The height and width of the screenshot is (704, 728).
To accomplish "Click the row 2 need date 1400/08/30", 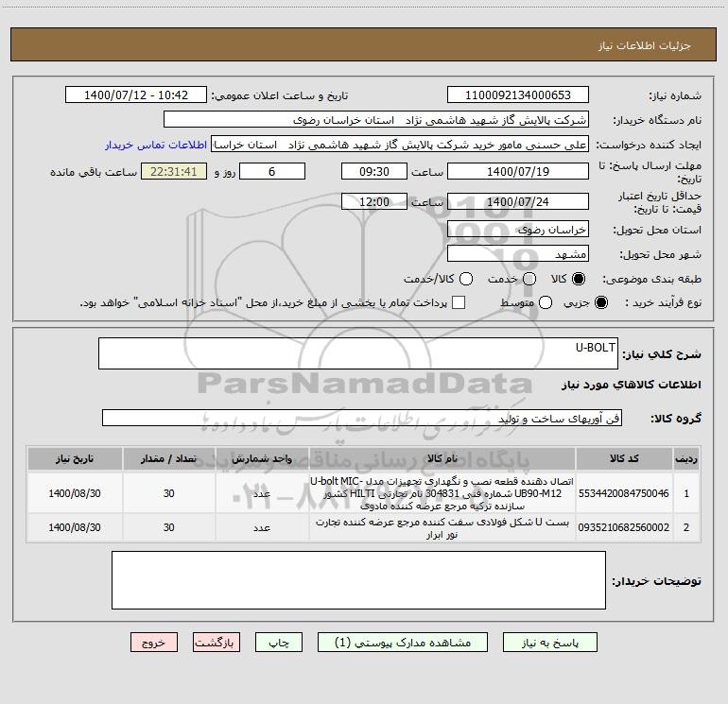I will click(x=75, y=527).
